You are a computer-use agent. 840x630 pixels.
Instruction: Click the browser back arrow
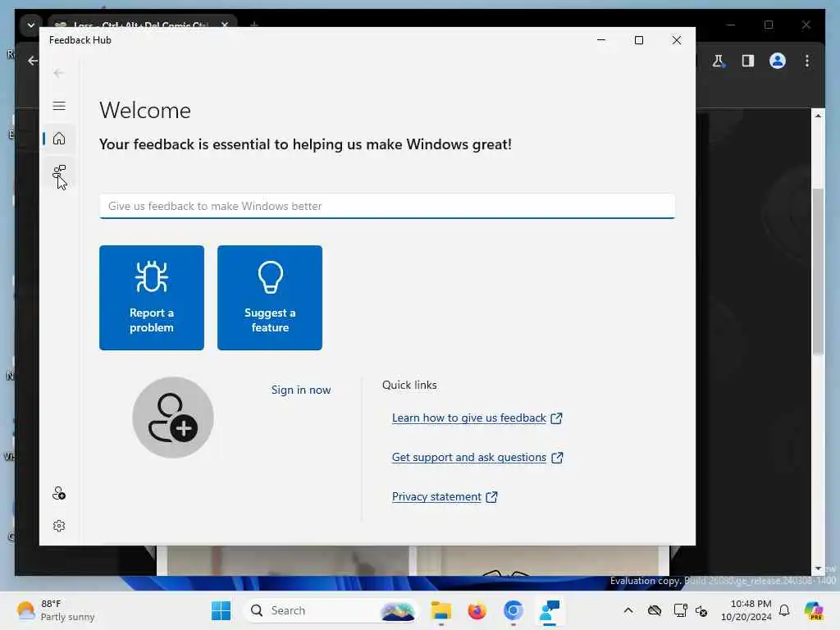tap(33, 61)
